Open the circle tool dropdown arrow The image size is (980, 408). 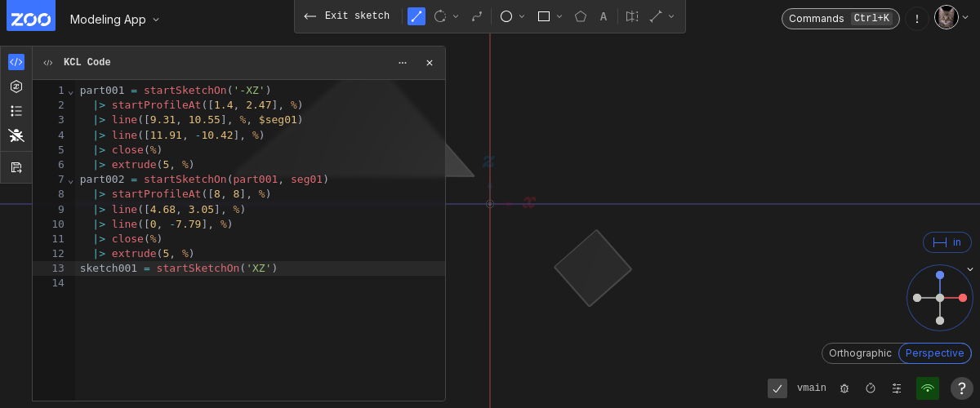point(522,16)
